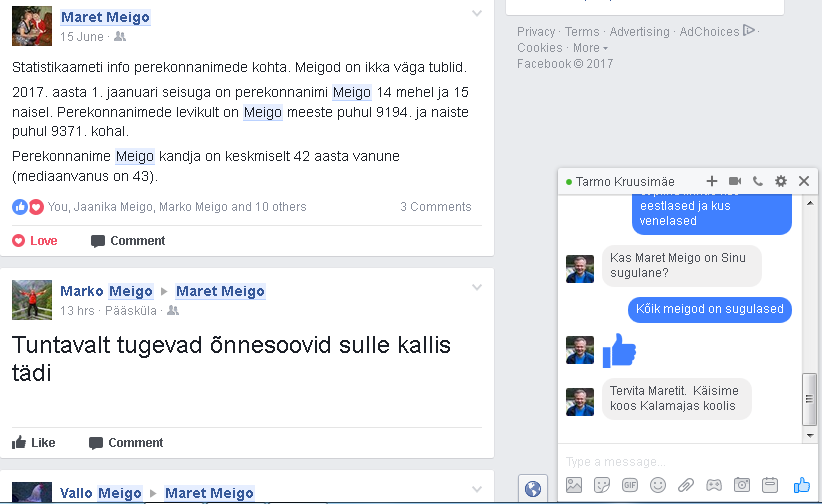Send a thumbs-up like in chat
Viewport: 822px width, 504px height.
pyautogui.click(x=802, y=485)
